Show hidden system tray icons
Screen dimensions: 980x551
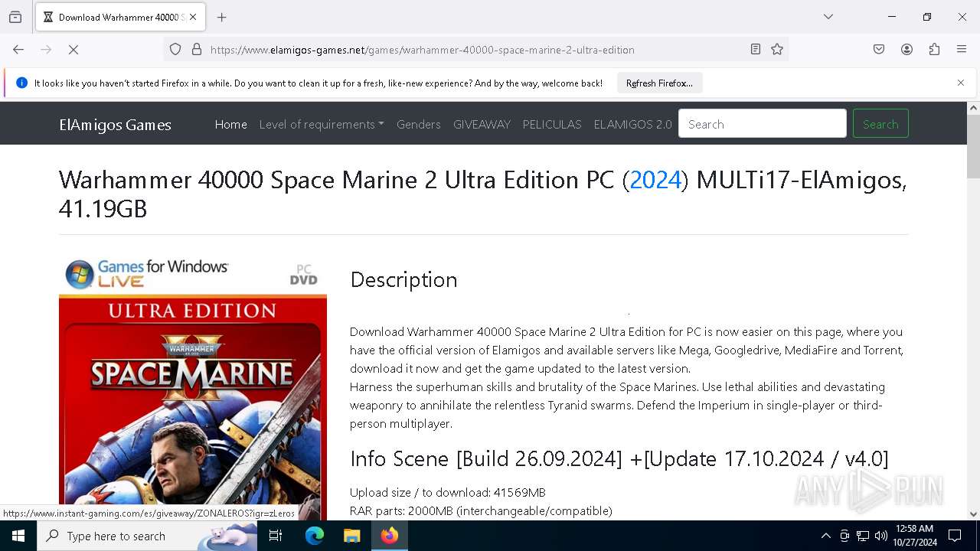click(x=825, y=536)
